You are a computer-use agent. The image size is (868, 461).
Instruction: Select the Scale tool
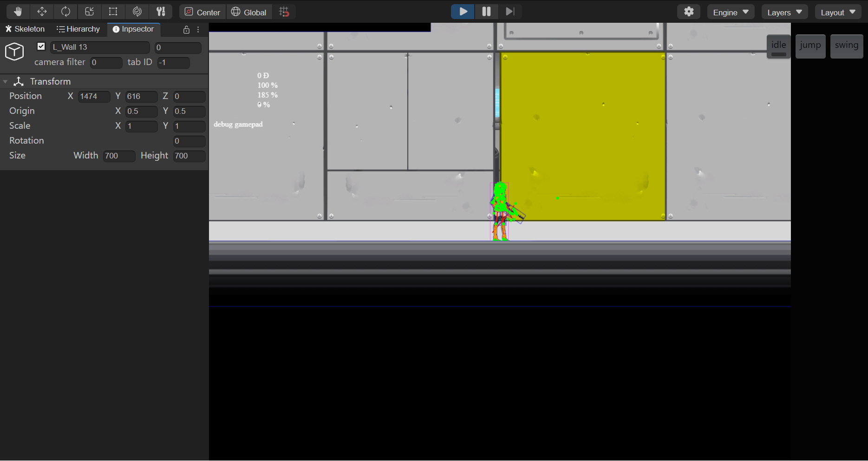pyautogui.click(x=90, y=12)
